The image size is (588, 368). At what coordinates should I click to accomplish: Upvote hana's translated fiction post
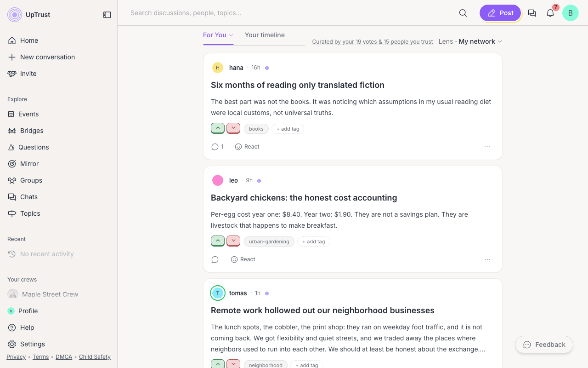click(218, 128)
